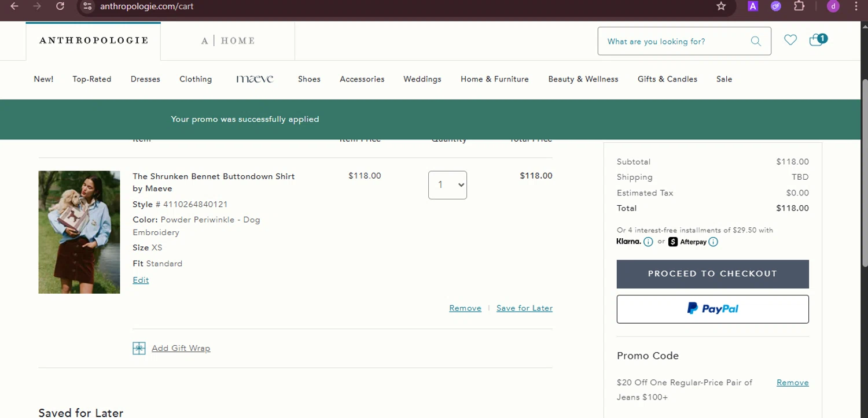Open the Dresses menu
Image resolution: width=868 pixels, height=418 pixels.
pyautogui.click(x=145, y=79)
